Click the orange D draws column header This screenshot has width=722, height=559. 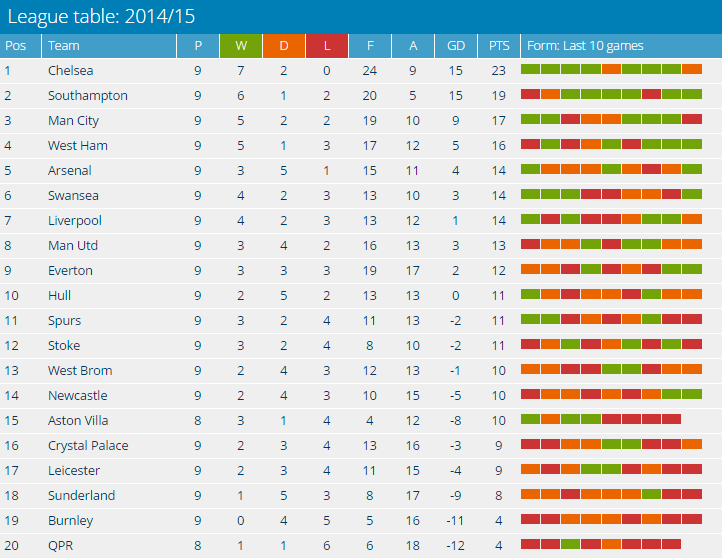click(x=284, y=46)
